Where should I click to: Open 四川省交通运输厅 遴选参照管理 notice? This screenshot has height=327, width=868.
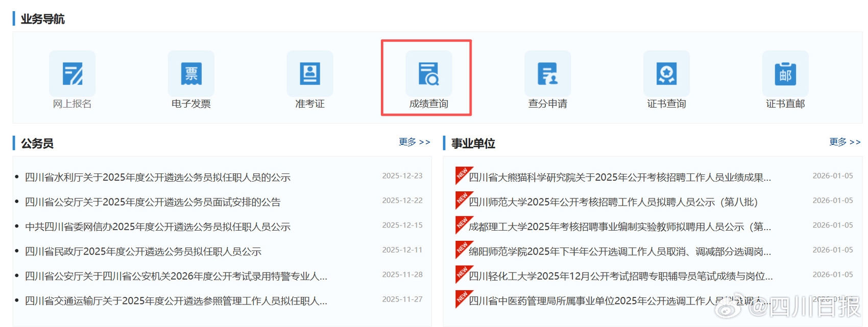coord(176,301)
